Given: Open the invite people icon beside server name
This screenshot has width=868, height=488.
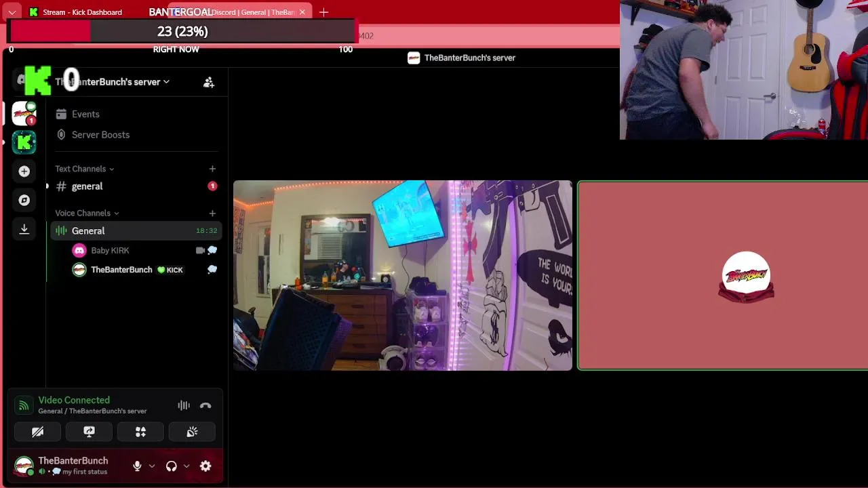Looking at the screenshot, I should (x=209, y=82).
